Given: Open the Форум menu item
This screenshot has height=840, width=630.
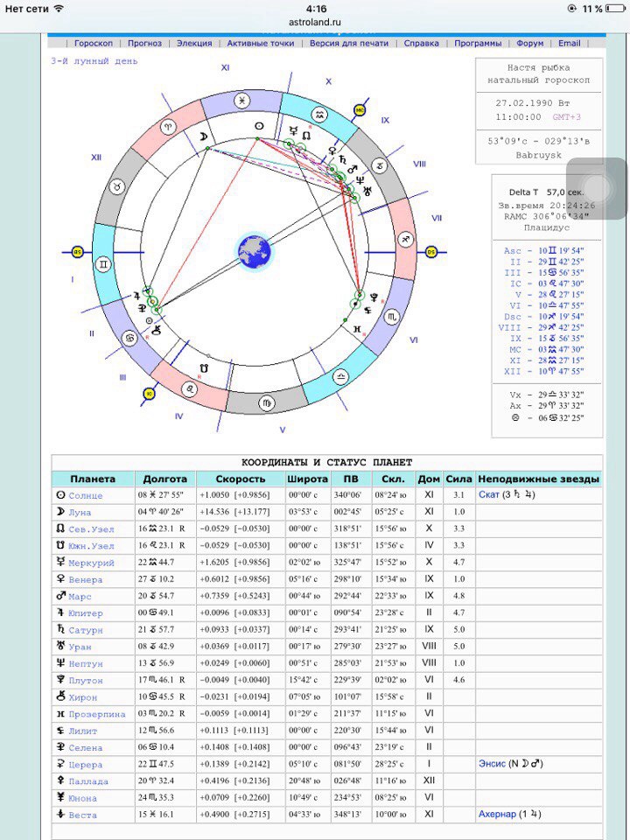Looking at the screenshot, I should click(529, 43).
